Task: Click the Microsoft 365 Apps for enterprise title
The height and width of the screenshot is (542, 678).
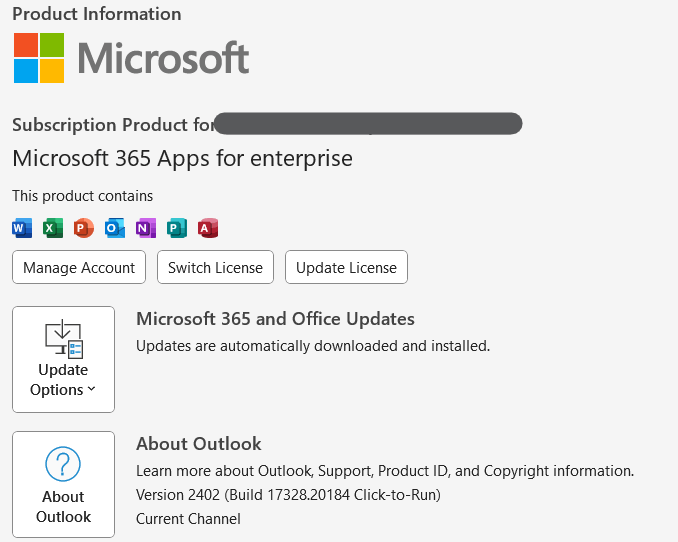Action: [182, 158]
